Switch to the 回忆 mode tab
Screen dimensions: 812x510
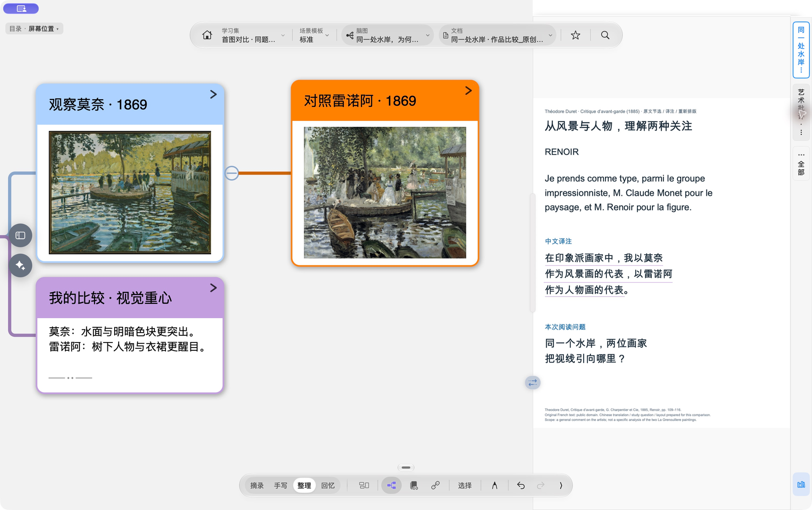click(328, 486)
